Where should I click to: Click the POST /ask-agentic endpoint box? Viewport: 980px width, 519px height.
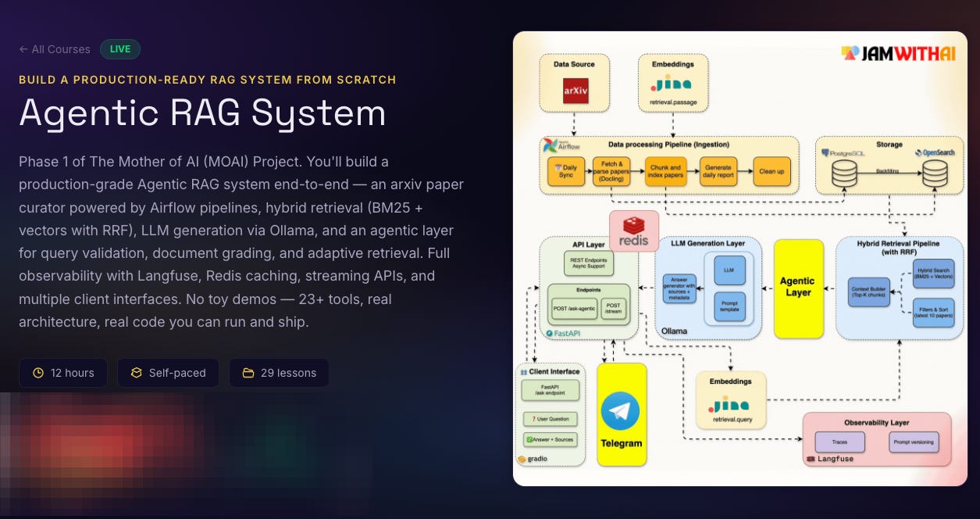click(574, 308)
